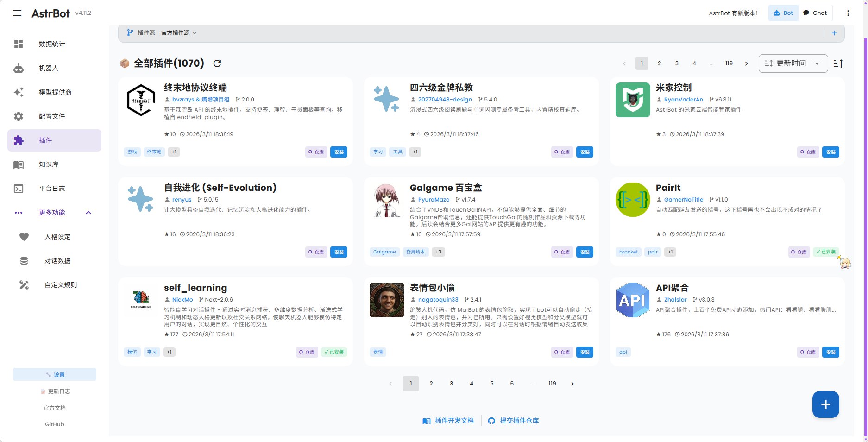Open 仓库 for 终末地协议终端 plugin
Viewport: 868px width, 442px height.
[x=316, y=152]
